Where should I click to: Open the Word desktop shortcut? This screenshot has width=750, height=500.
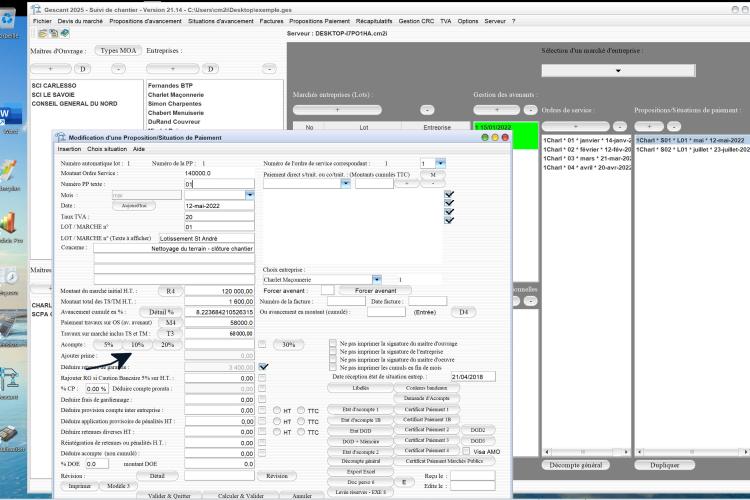pyautogui.click(x=10, y=116)
